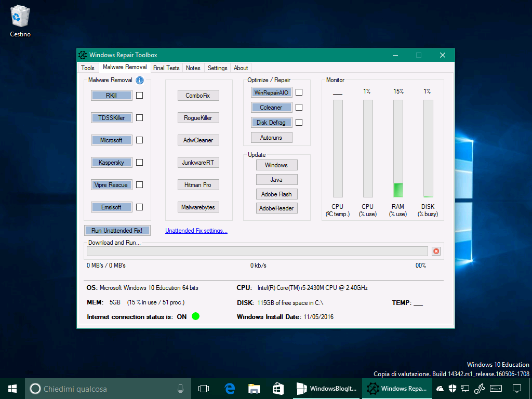Viewport: 532px width, 399px height.
Task: Click the Windows Repair Toolbox gear title icon
Action: point(83,55)
